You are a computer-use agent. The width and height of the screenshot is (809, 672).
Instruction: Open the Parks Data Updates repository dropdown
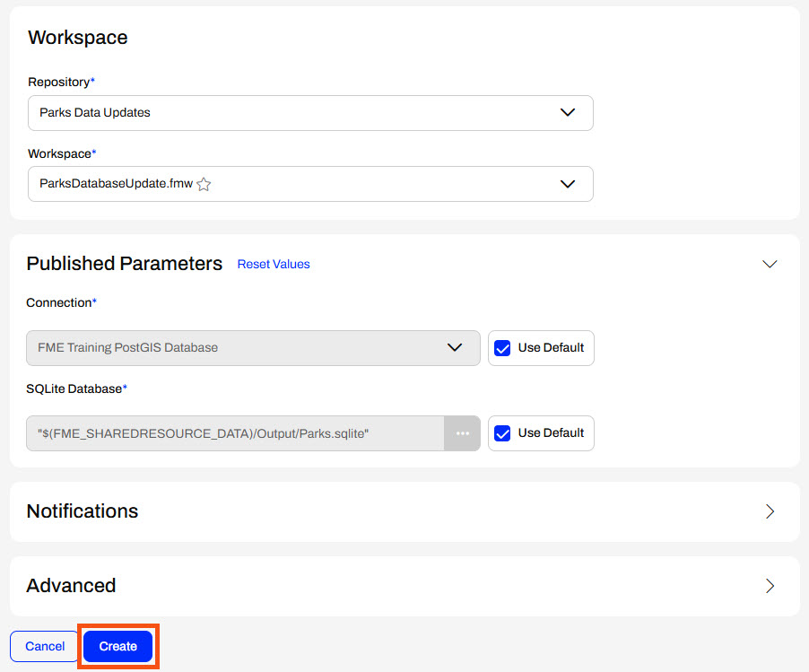[x=296, y=113]
